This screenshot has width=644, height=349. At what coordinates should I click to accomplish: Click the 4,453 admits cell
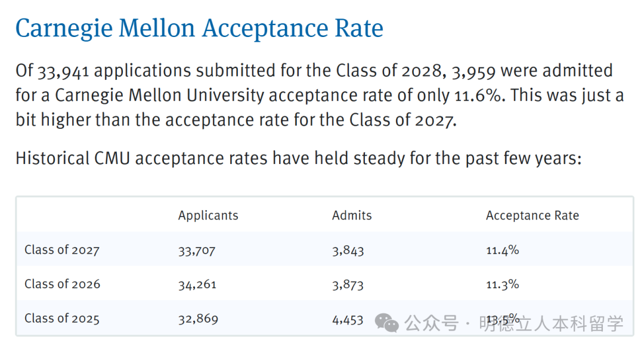(348, 319)
